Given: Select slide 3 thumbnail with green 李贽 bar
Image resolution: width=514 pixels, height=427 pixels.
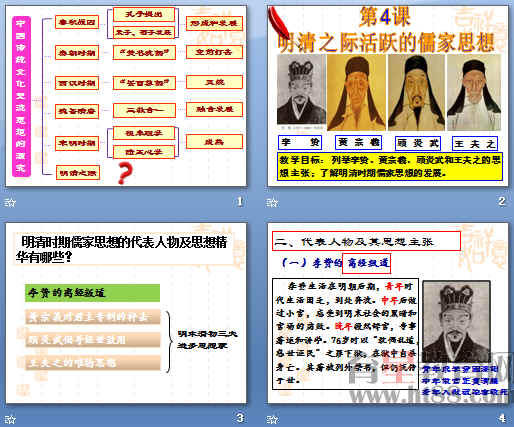Looking at the screenshot, I should [126, 313].
